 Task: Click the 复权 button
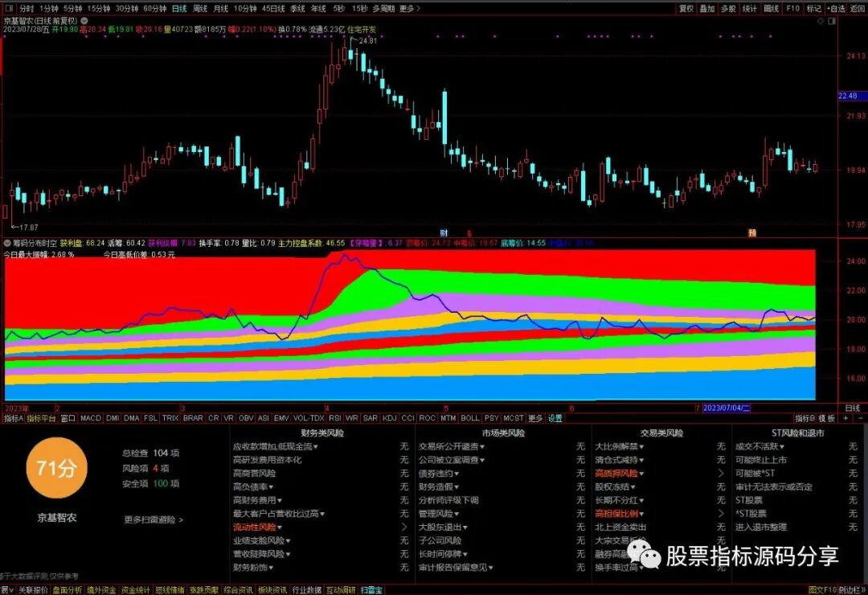[x=686, y=8]
